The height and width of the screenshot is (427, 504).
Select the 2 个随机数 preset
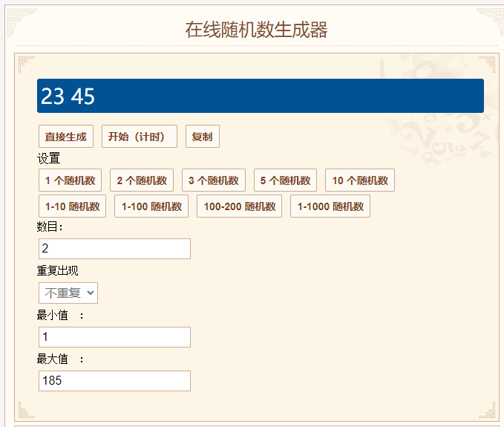pos(142,180)
